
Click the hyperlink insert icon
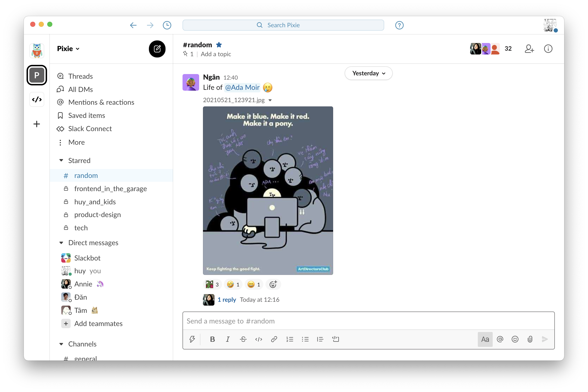point(273,339)
